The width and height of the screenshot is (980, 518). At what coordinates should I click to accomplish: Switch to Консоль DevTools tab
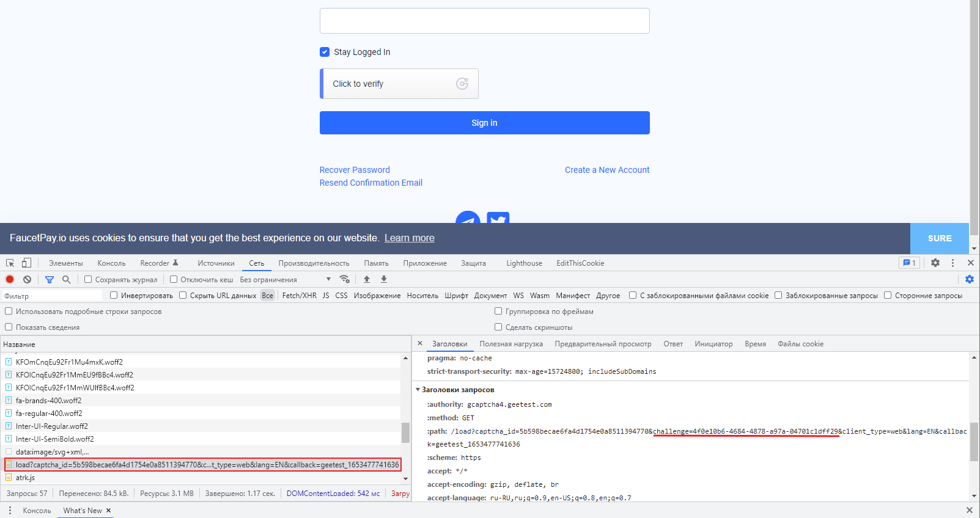click(x=111, y=263)
